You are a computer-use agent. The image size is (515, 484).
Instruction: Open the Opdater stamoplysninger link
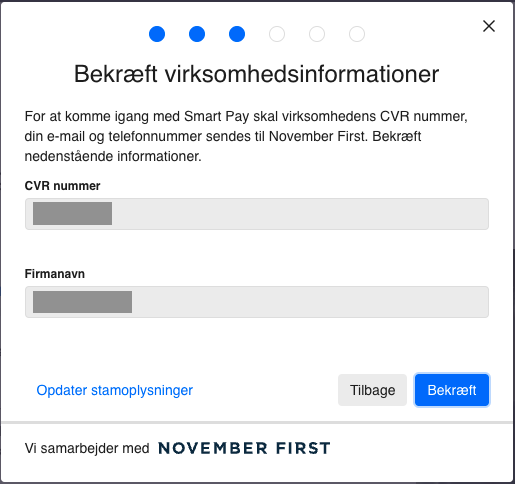pos(115,390)
